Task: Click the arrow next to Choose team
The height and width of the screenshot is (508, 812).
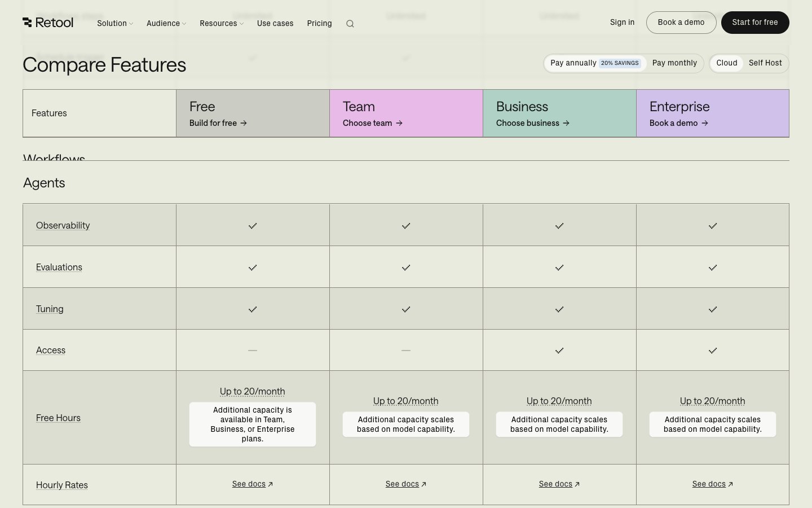Action: click(x=399, y=123)
